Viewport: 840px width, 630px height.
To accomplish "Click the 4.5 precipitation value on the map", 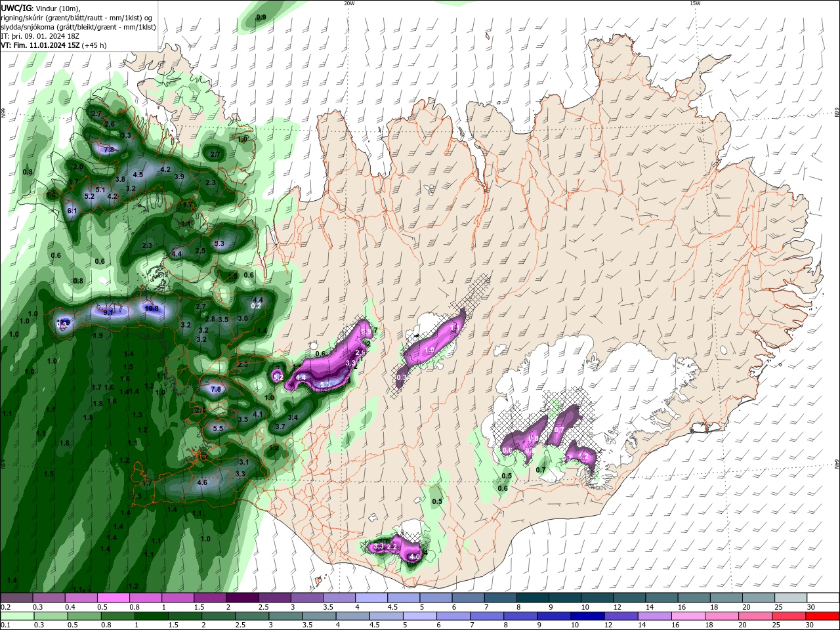I will [138, 175].
